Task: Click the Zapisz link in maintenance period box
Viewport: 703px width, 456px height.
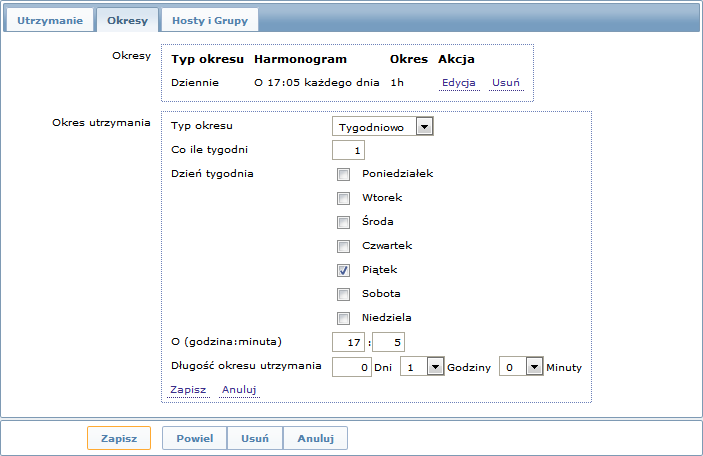Action: pyautogui.click(x=188, y=390)
